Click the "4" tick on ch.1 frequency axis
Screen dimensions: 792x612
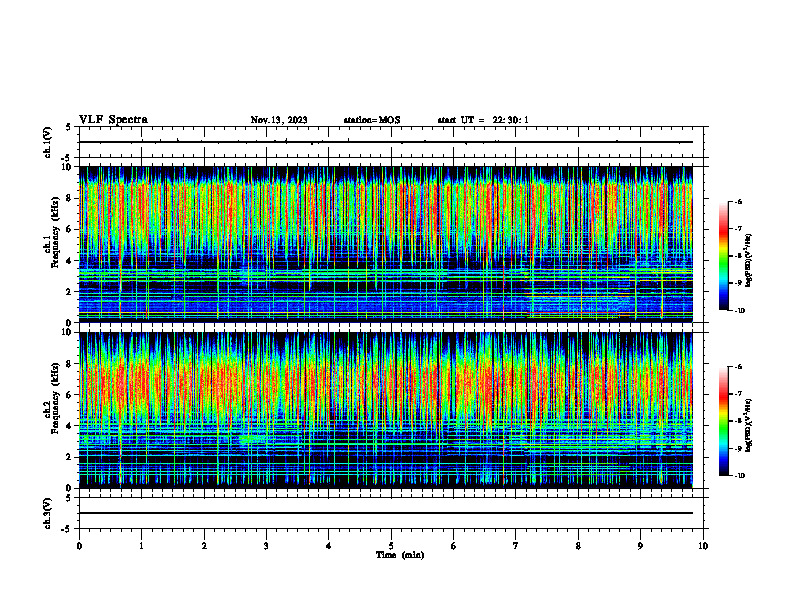click(70, 261)
